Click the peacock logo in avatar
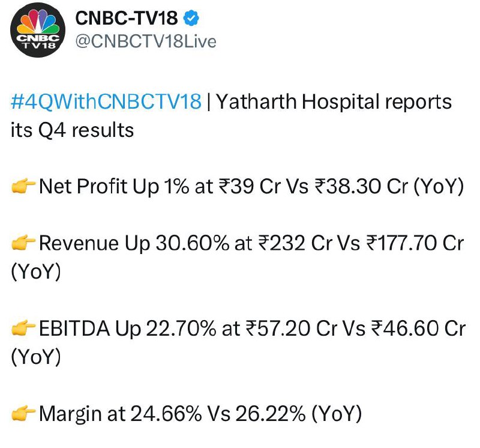Image resolution: width=480 pixels, height=448 pixels. [x=38, y=21]
